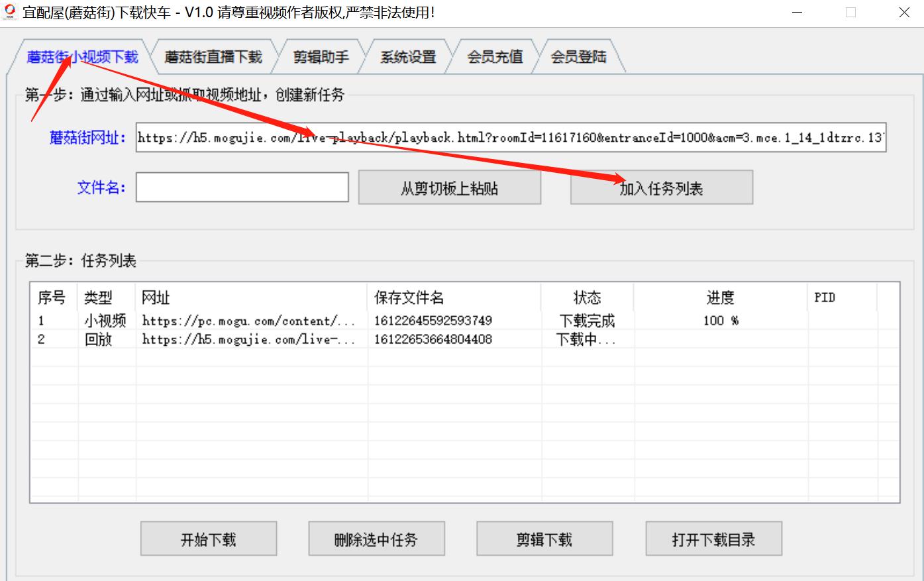Click the 下载中... status cell

586,339
